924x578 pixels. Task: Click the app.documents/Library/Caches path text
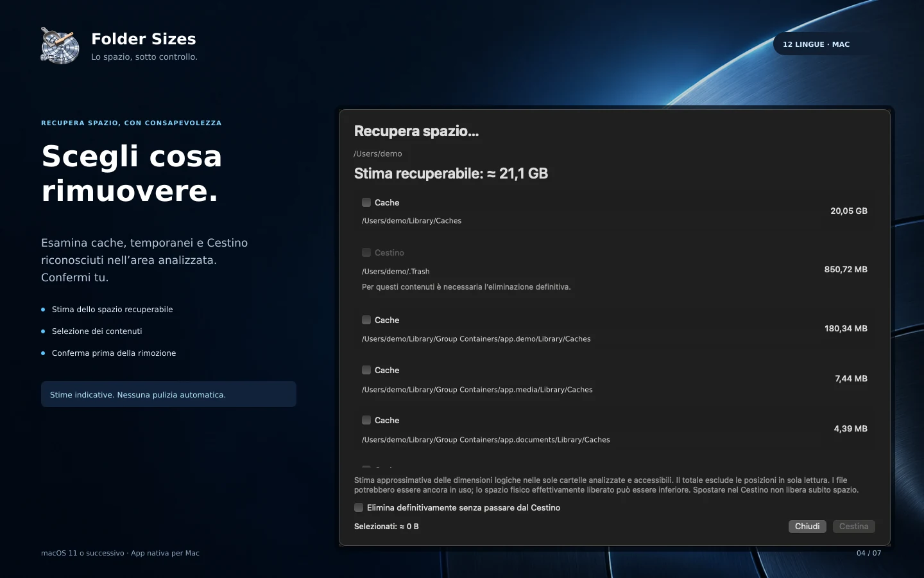(x=486, y=440)
